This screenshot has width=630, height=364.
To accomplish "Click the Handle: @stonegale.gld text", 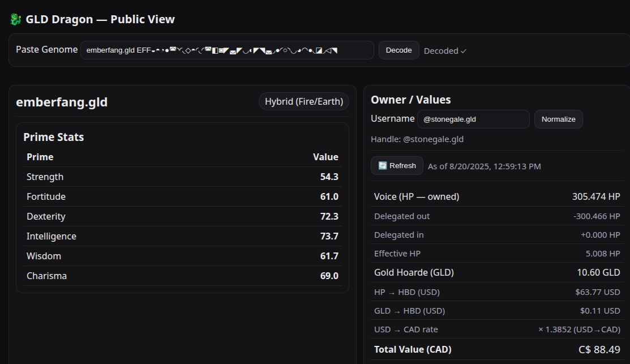I will tap(417, 139).
